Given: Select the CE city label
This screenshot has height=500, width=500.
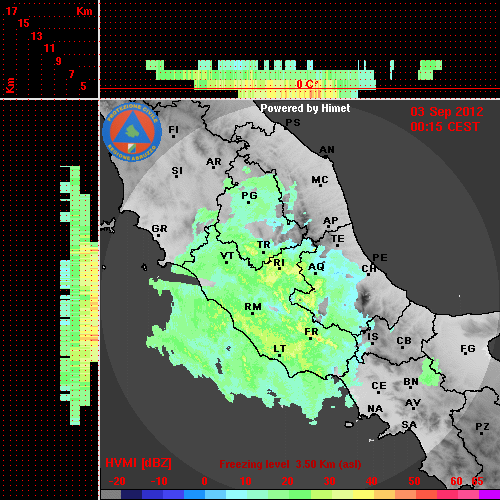Looking at the screenshot, I should [379, 386].
